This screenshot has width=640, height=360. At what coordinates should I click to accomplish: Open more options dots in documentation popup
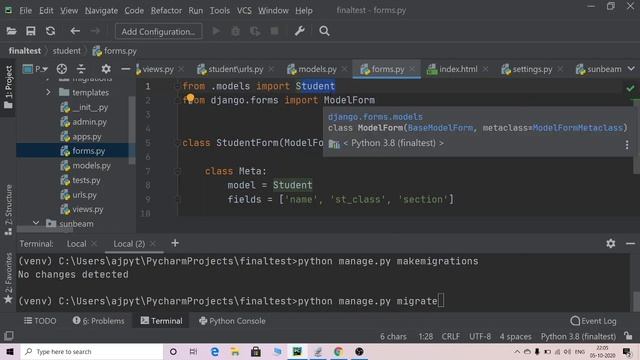[627, 145]
